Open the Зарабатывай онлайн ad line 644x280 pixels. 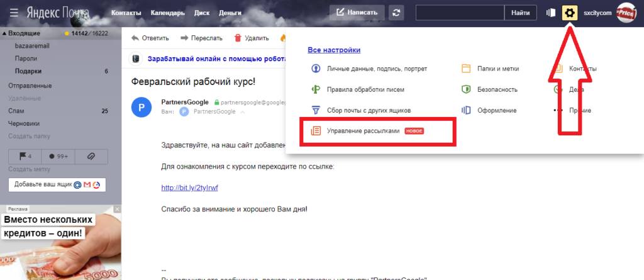tap(216, 59)
